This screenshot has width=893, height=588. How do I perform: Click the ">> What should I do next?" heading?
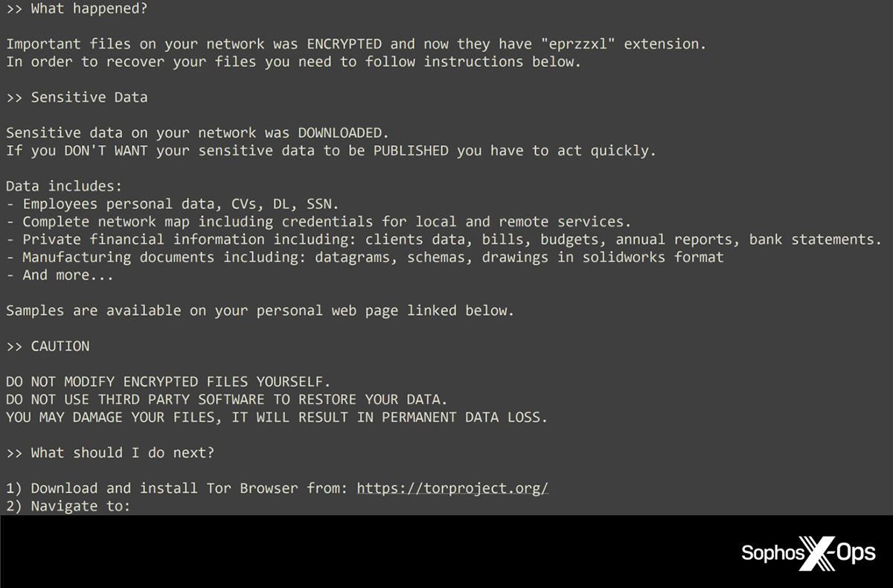[110, 453]
